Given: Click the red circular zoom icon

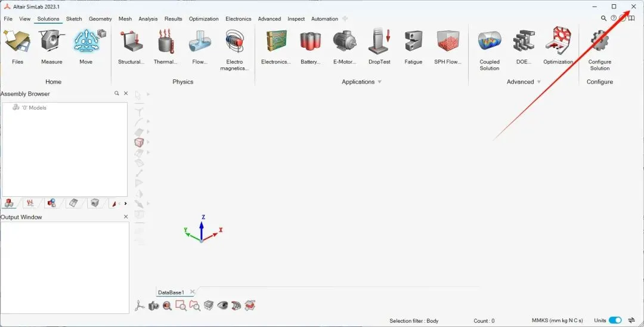Looking at the screenshot, I should (x=167, y=306).
